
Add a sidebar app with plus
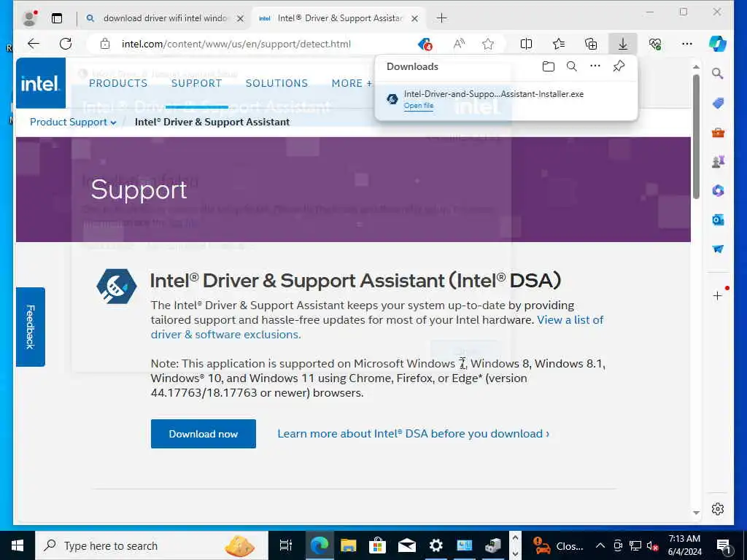tap(718, 296)
